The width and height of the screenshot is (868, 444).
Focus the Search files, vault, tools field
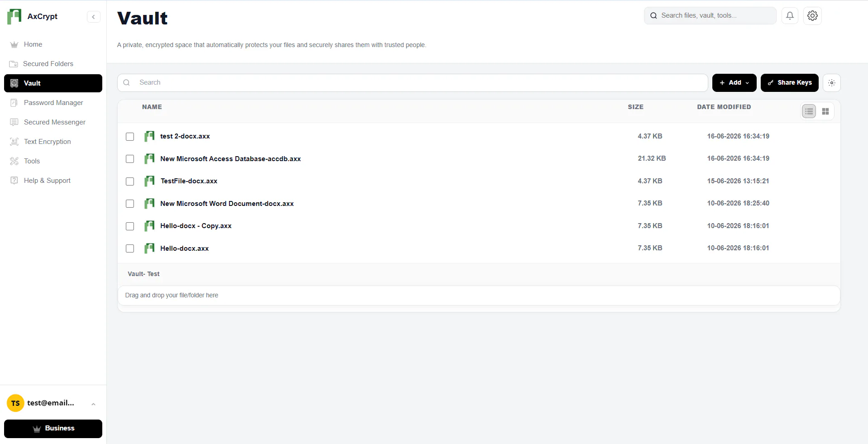point(710,15)
